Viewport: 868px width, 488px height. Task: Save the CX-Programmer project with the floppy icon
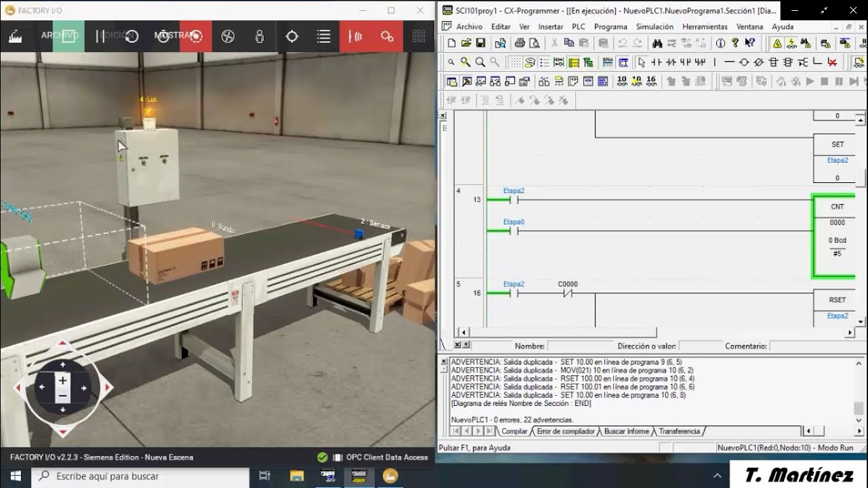click(x=480, y=43)
